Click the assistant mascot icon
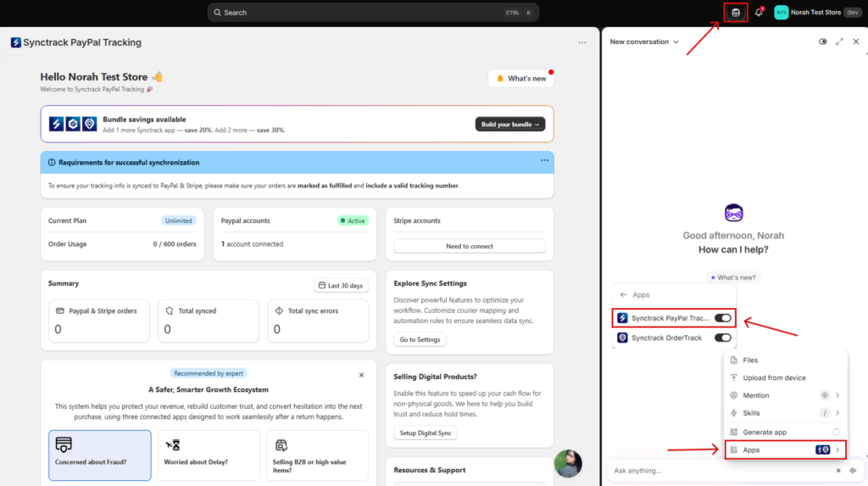The height and width of the screenshot is (486, 868). click(733, 213)
